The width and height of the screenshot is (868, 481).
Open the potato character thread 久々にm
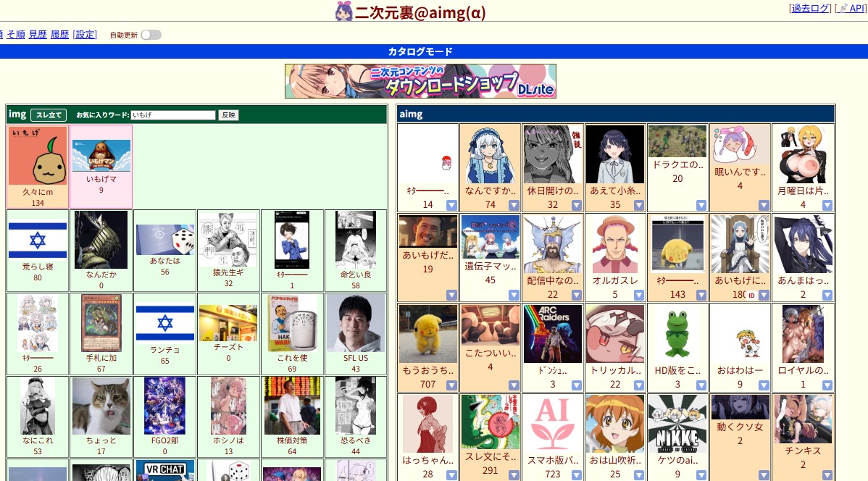38,156
